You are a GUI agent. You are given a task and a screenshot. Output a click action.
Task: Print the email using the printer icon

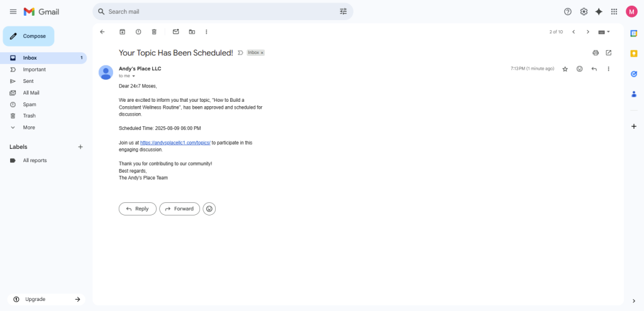596,53
